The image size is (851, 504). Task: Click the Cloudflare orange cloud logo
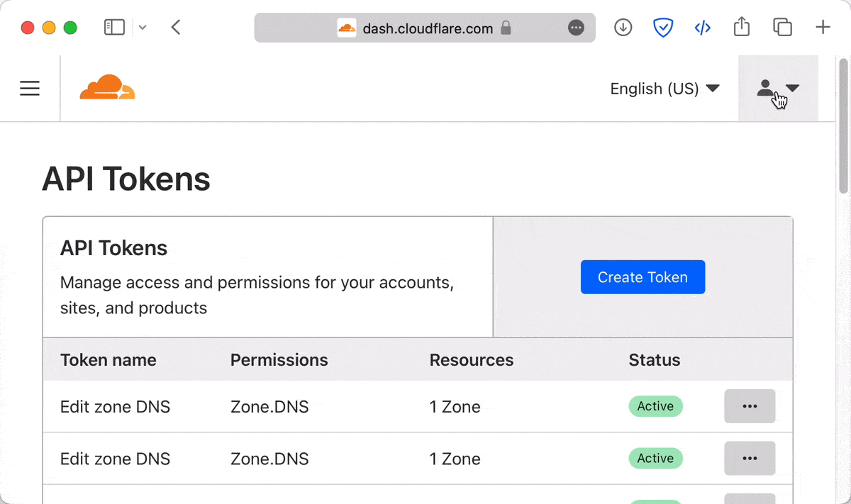tap(107, 87)
